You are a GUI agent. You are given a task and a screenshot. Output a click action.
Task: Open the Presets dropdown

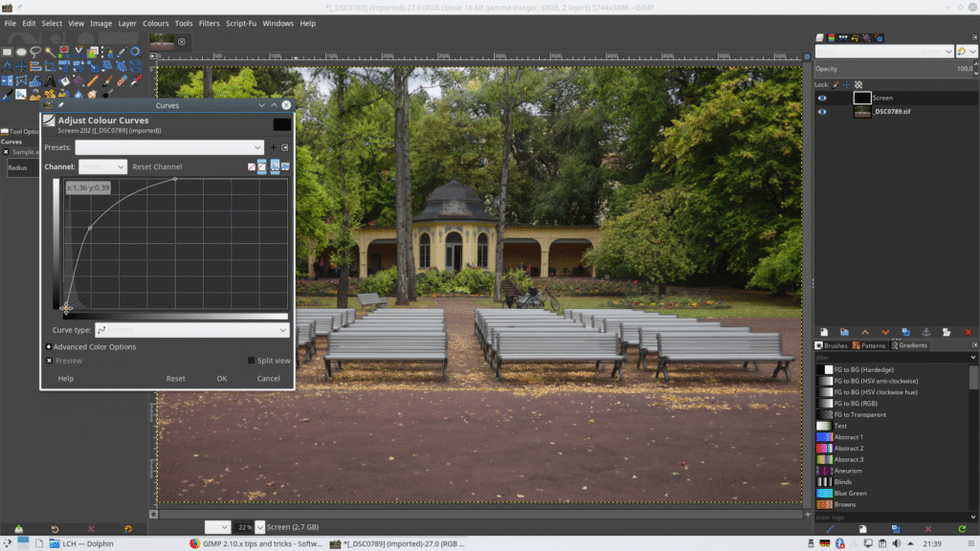[x=169, y=147]
